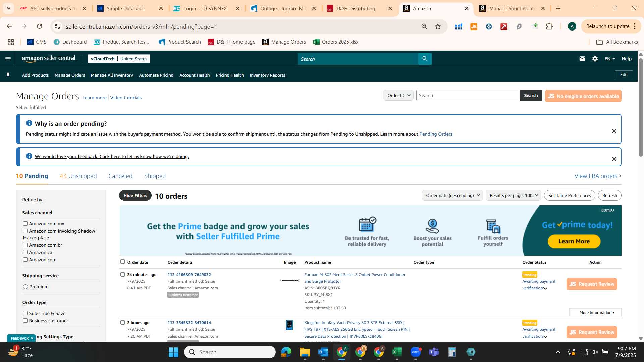Close the FEEDBACK tab with its X
This screenshot has width=644, height=362.
(x=32, y=338)
